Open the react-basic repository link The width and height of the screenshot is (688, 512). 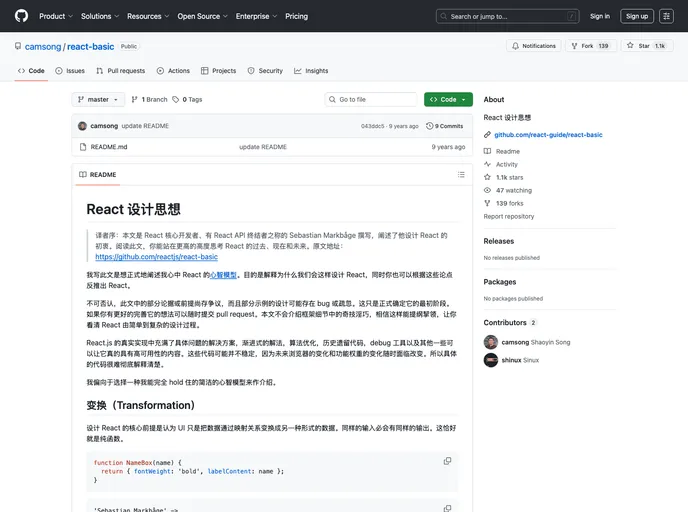pyautogui.click(x=90, y=47)
